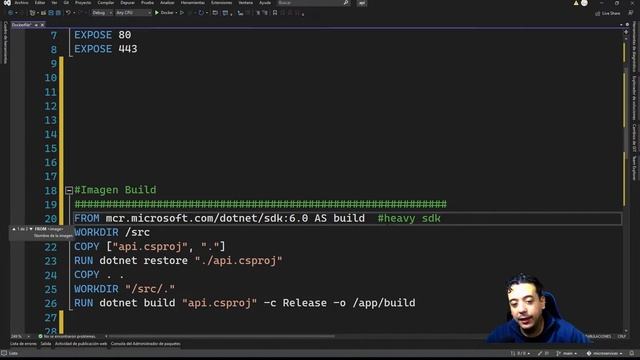
Task: Click 'EXPOSE 80' on line 7
Action: [102, 35]
